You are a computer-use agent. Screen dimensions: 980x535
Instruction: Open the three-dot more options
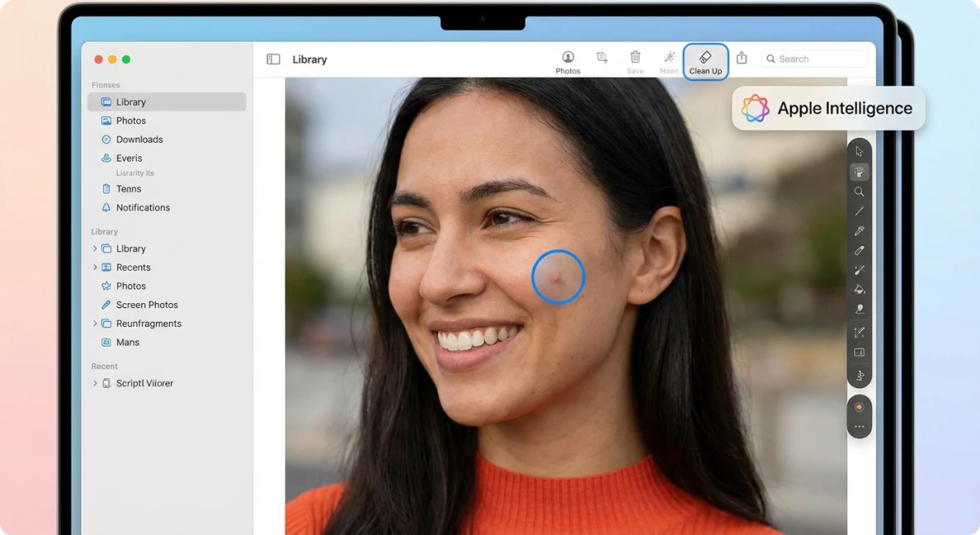click(x=859, y=426)
